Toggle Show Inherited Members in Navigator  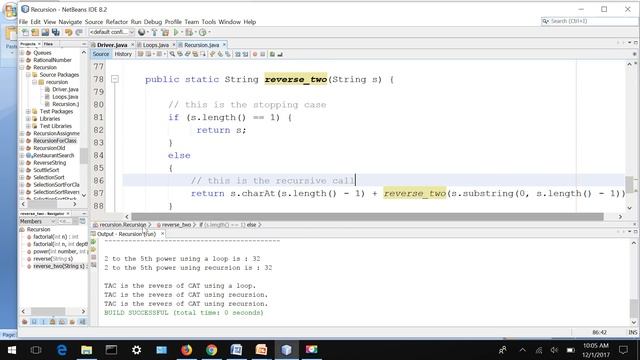[x=24, y=322]
